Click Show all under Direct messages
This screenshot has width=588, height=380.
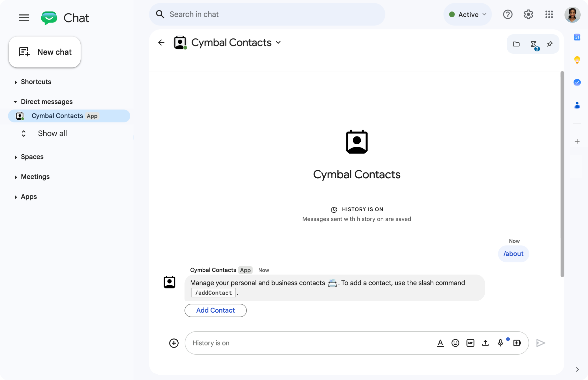52,134
